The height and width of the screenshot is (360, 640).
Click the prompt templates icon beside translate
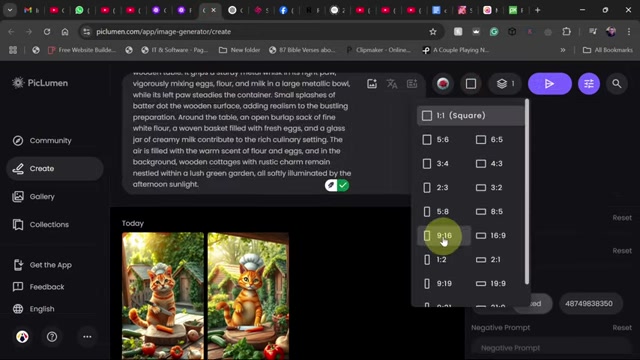point(412,84)
